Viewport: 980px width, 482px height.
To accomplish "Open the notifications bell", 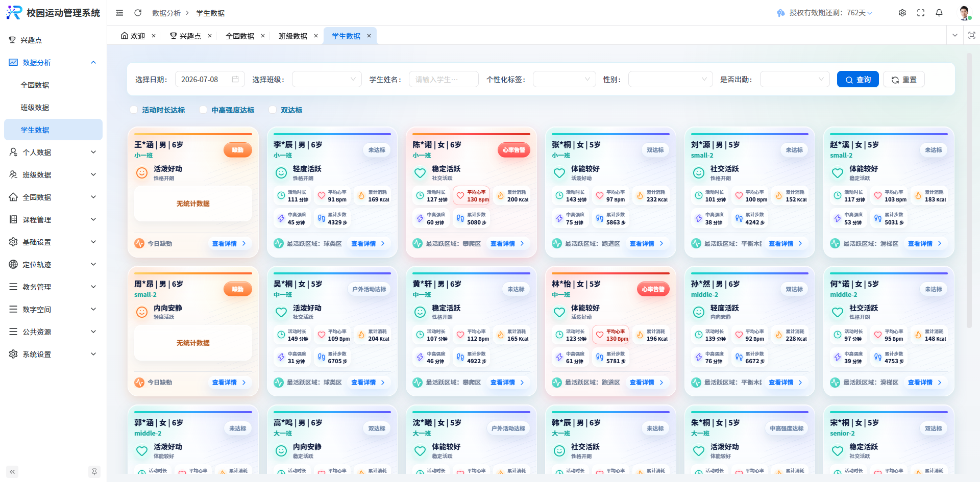I will pyautogui.click(x=939, y=13).
